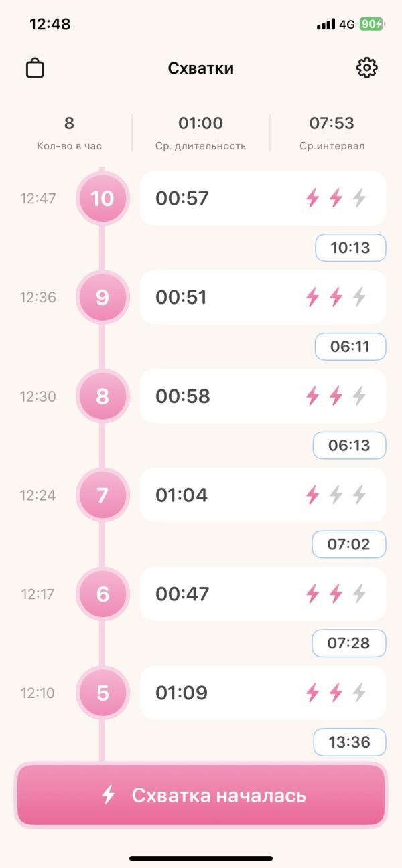Select pink circle marker number 5
The image size is (402, 868).
pyautogui.click(x=103, y=693)
